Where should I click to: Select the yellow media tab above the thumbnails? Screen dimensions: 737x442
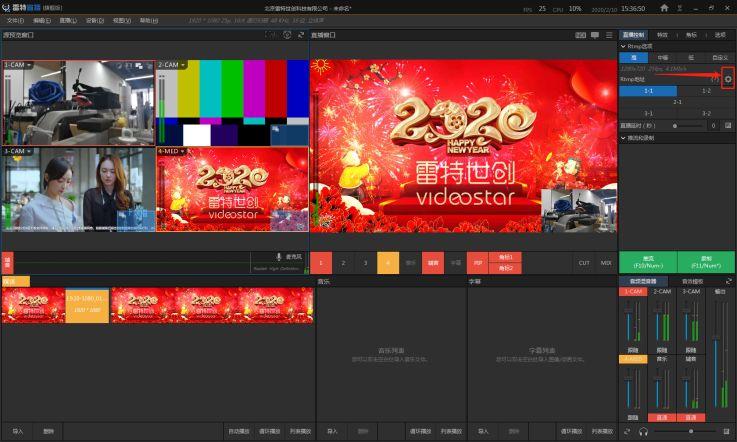16,282
